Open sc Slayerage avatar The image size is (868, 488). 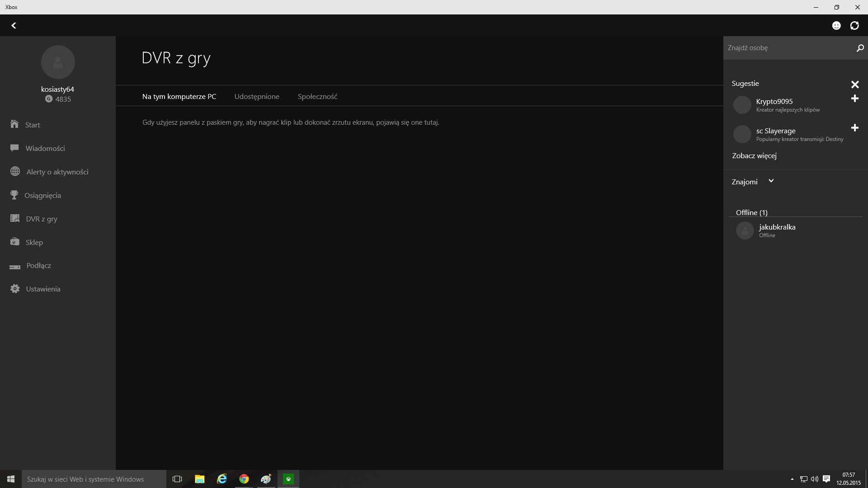point(742,134)
